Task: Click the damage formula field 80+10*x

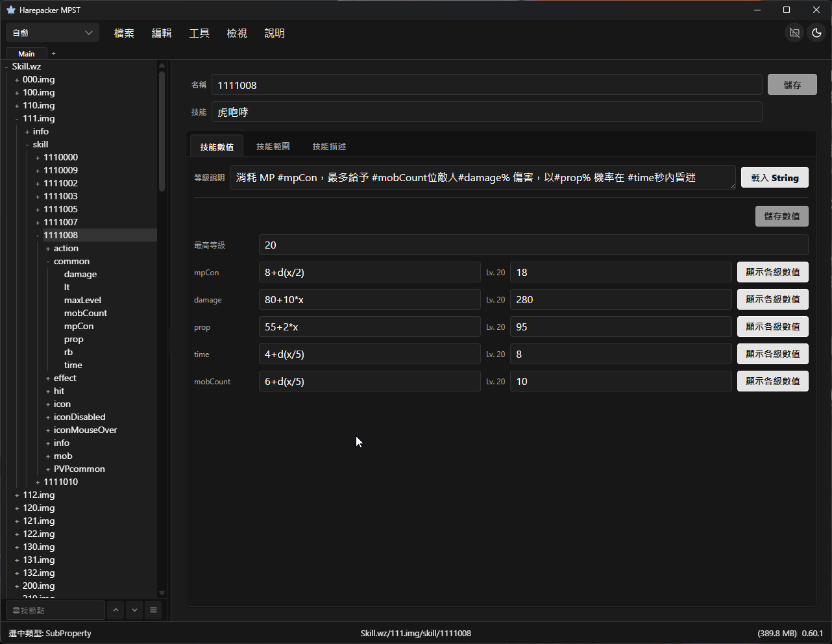Action: [370, 299]
